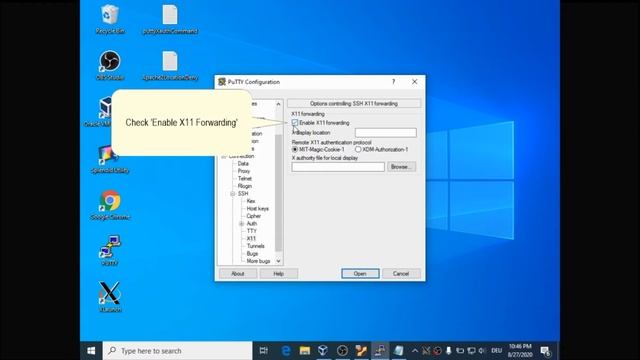Select the SSH category label

[243, 193]
